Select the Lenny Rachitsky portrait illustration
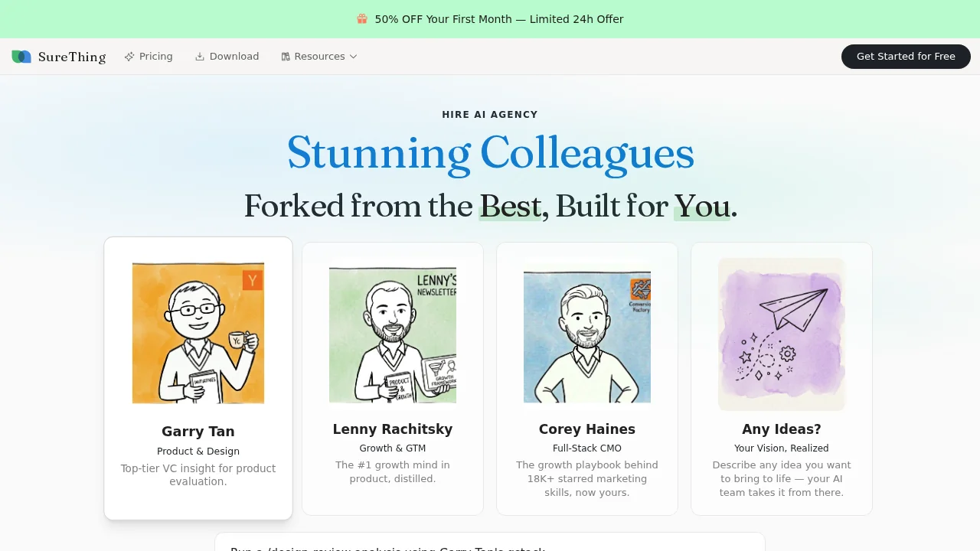The width and height of the screenshot is (980, 551). pos(393,333)
